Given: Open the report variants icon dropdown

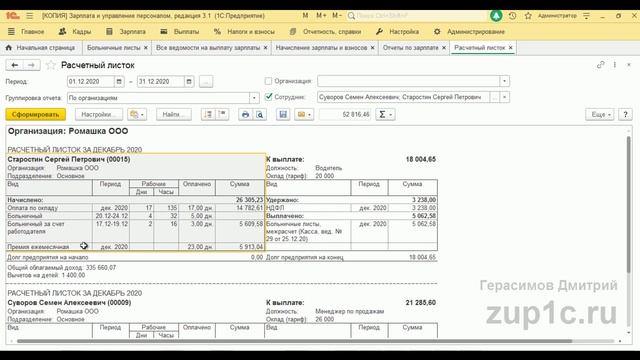Looking at the screenshot, I should (x=137, y=115).
